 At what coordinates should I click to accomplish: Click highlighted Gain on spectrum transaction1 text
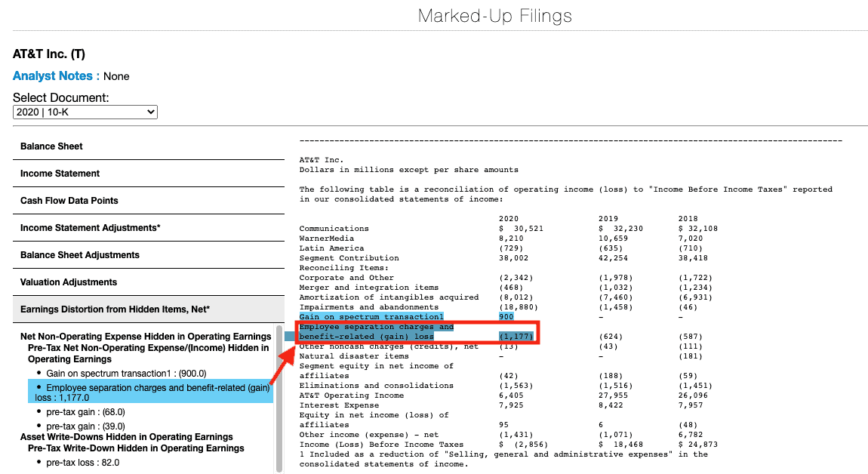(x=371, y=317)
